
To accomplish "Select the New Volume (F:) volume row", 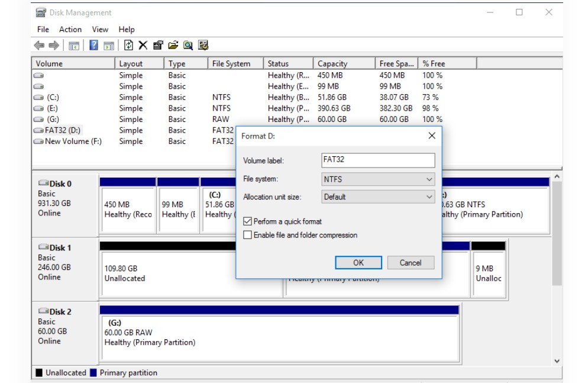I will click(x=133, y=141).
